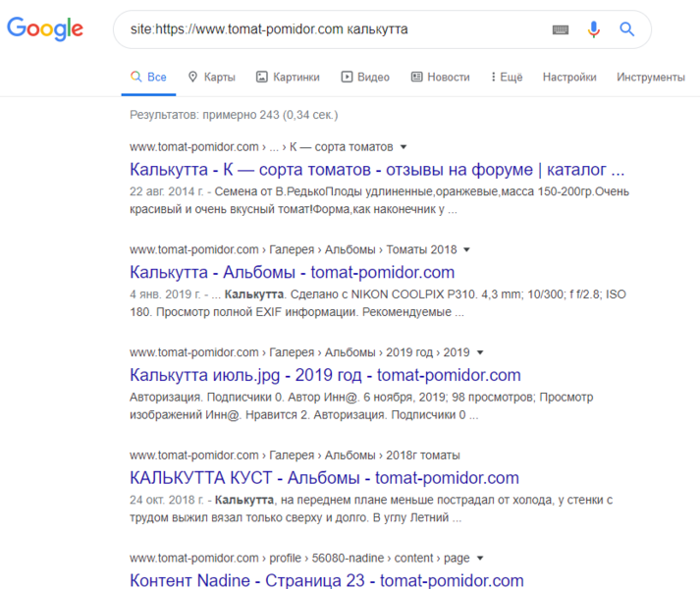Switch to the Карты tab

click(211, 77)
